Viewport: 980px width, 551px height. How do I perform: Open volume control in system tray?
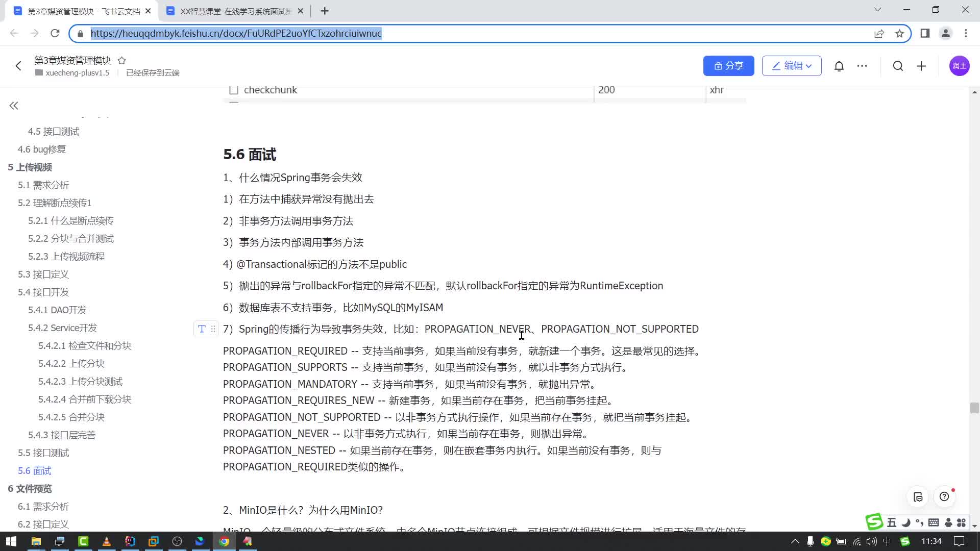[x=871, y=541]
